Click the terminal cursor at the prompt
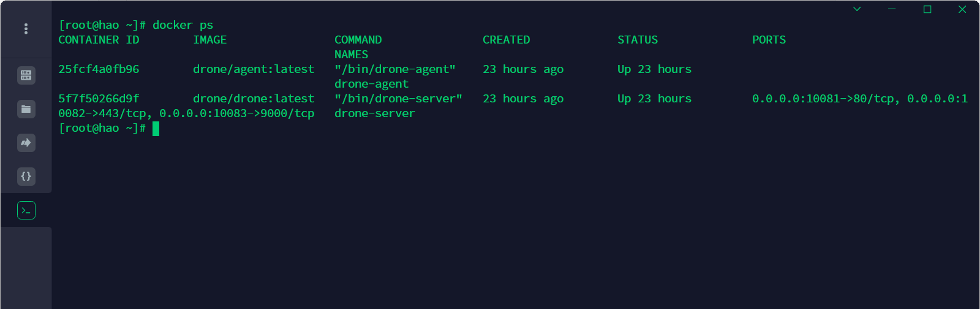 coord(156,129)
